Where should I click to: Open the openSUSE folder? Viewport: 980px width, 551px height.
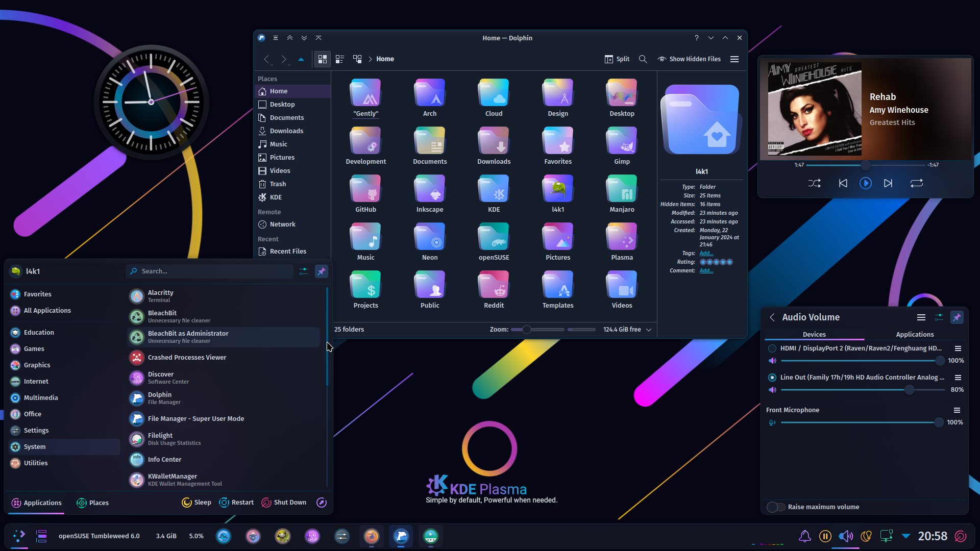coord(494,242)
